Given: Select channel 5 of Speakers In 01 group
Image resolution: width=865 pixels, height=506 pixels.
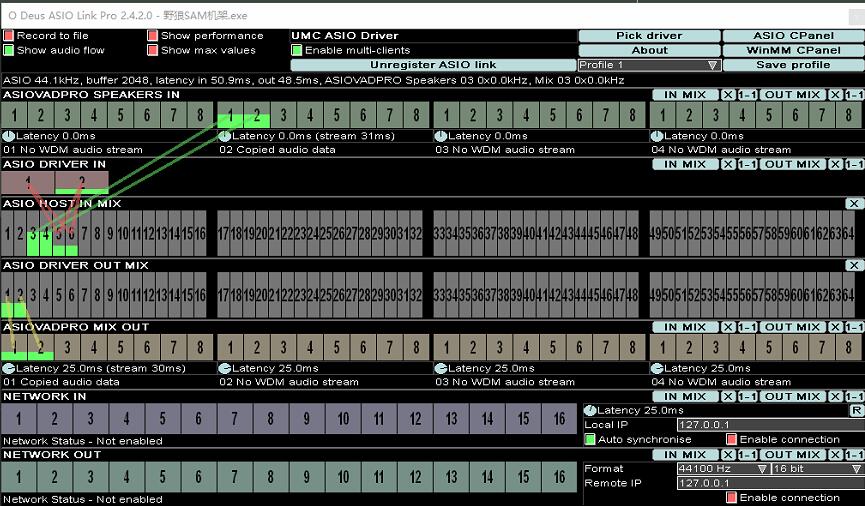Looking at the screenshot, I should 120,115.
